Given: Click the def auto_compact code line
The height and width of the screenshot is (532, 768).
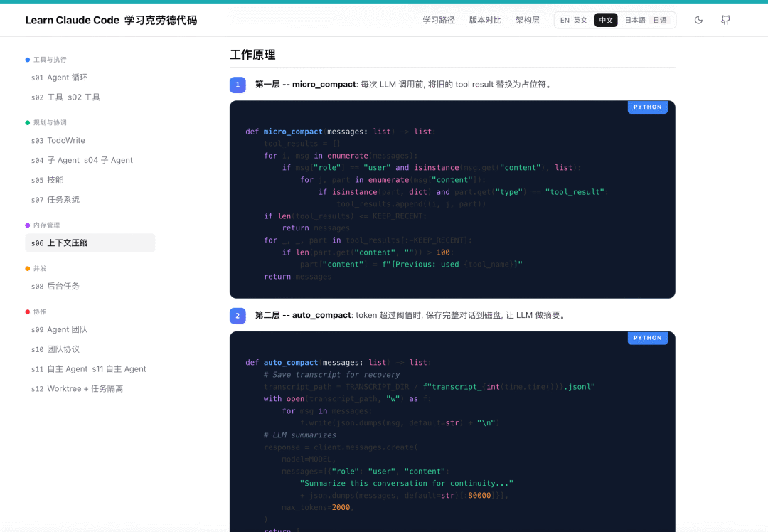Looking at the screenshot, I should coord(338,363).
